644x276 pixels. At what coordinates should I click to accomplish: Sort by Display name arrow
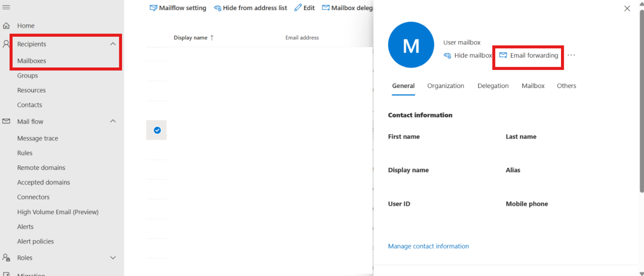pyautogui.click(x=212, y=38)
